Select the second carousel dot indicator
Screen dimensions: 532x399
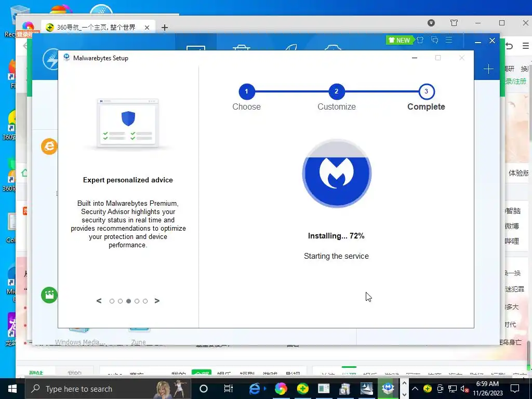click(x=120, y=301)
